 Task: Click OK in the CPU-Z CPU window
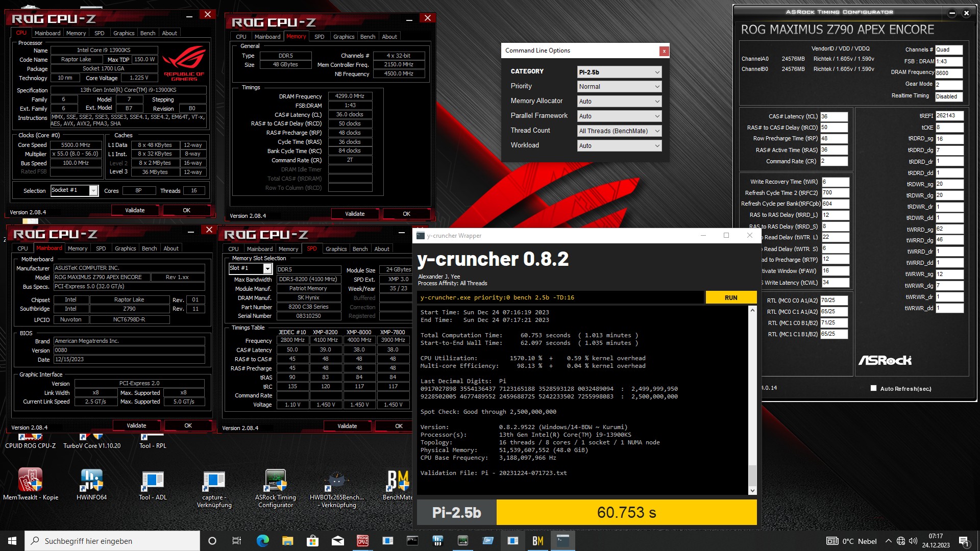(x=186, y=210)
